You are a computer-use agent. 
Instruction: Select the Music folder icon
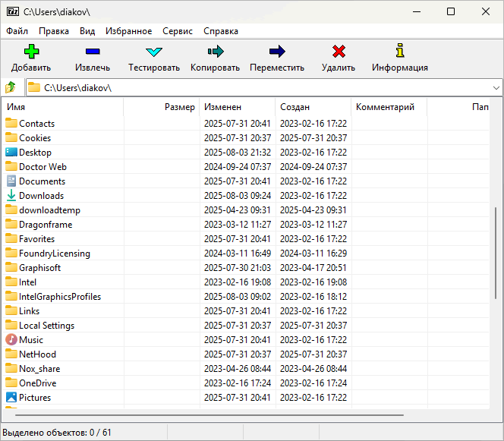(x=11, y=340)
